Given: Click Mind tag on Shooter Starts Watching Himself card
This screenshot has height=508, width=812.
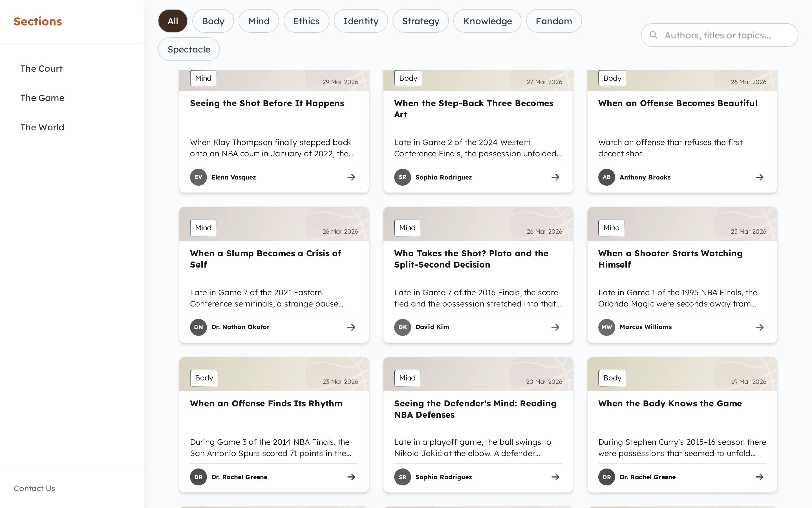Looking at the screenshot, I should pos(611,228).
